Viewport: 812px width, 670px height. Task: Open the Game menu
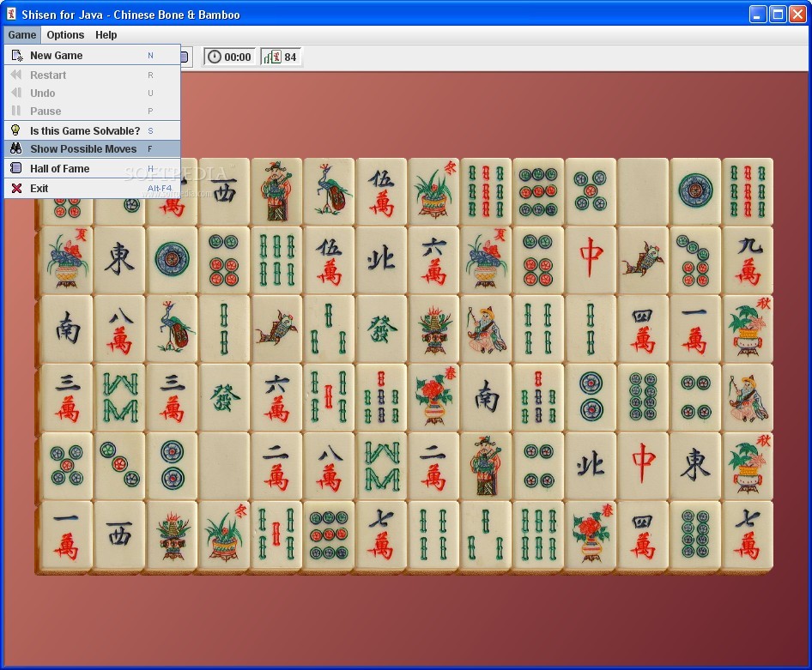(x=21, y=34)
